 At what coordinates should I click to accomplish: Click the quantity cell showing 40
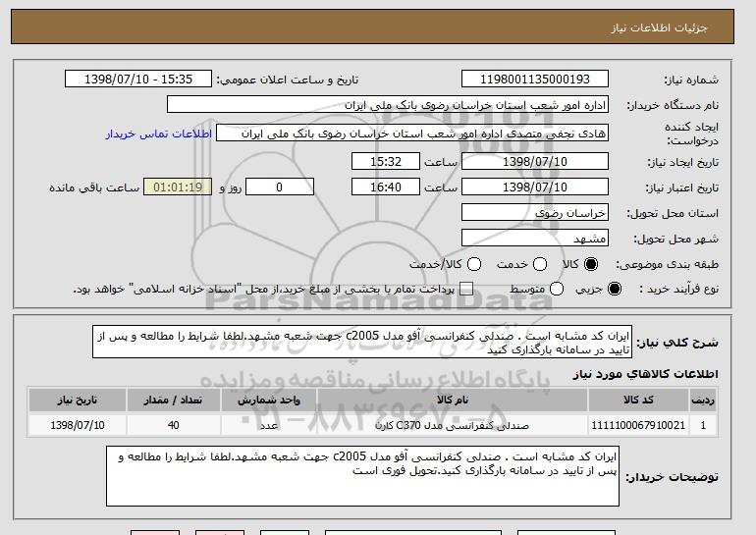(x=174, y=425)
